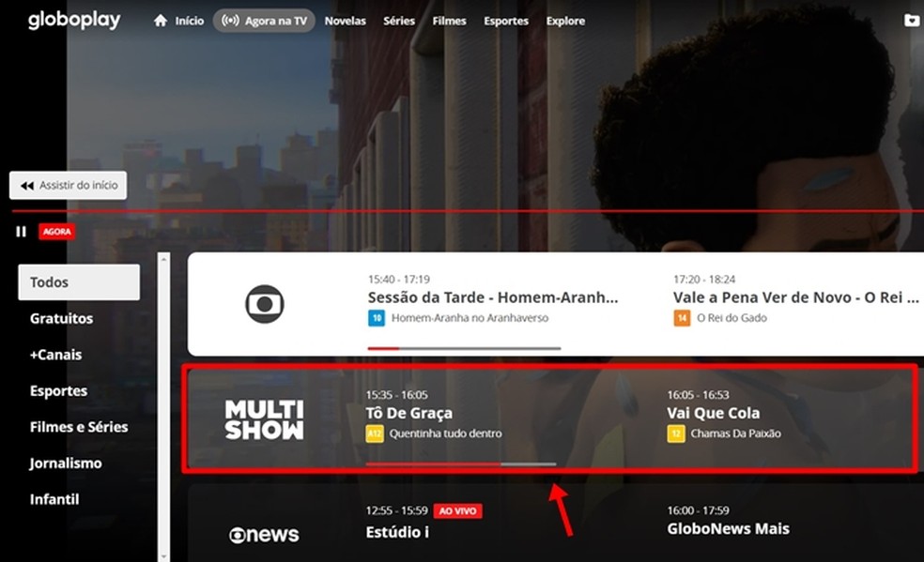
Task: Click the Multishow channel logo
Action: (x=266, y=420)
